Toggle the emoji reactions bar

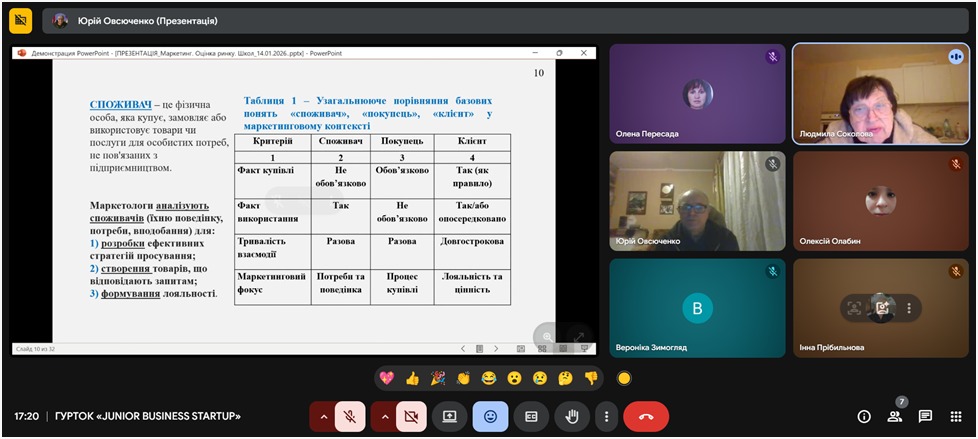(491, 416)
